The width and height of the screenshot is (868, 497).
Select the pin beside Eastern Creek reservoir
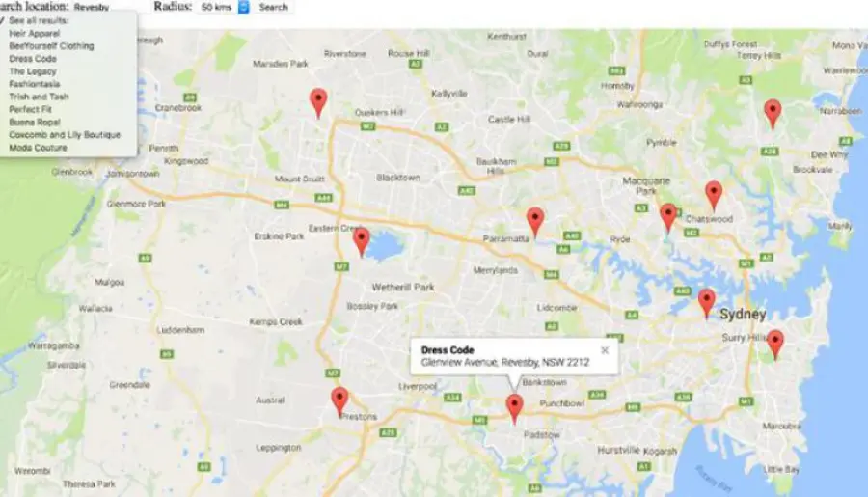[362, 242]
